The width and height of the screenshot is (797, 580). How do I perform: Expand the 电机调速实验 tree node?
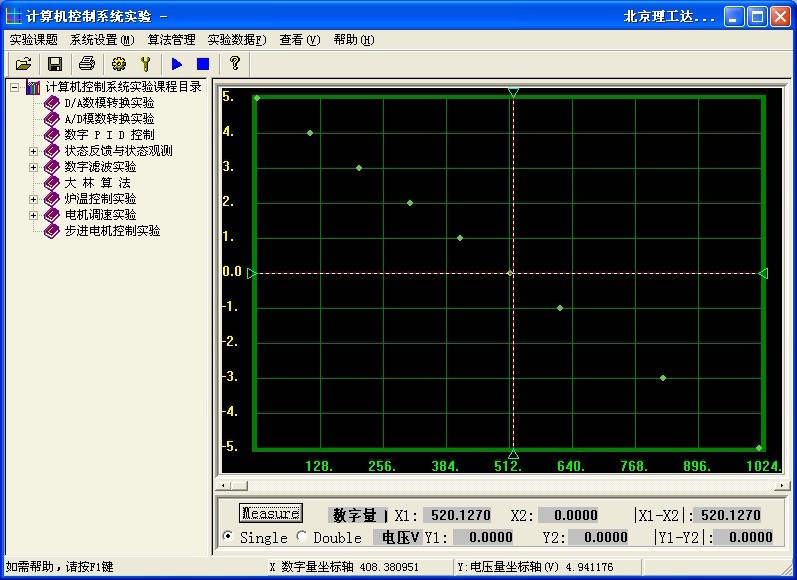click(33, 215)
